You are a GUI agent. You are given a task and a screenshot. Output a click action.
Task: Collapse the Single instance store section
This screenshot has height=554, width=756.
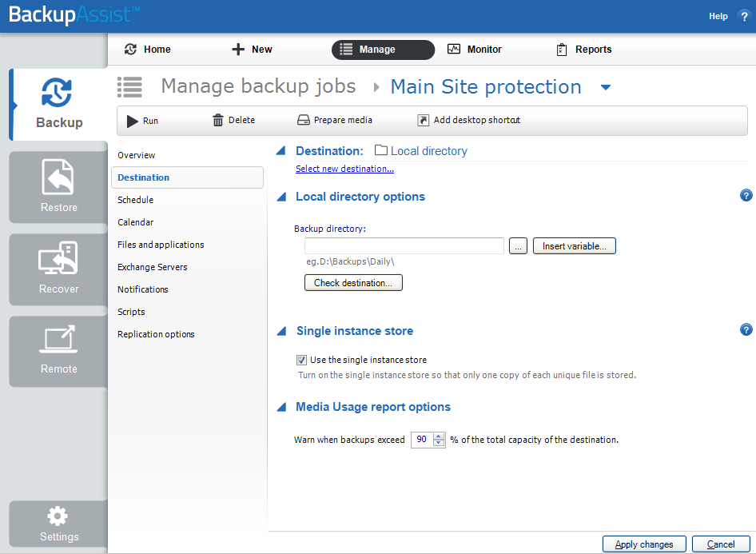pyautogui.click(x=281, y=331)
